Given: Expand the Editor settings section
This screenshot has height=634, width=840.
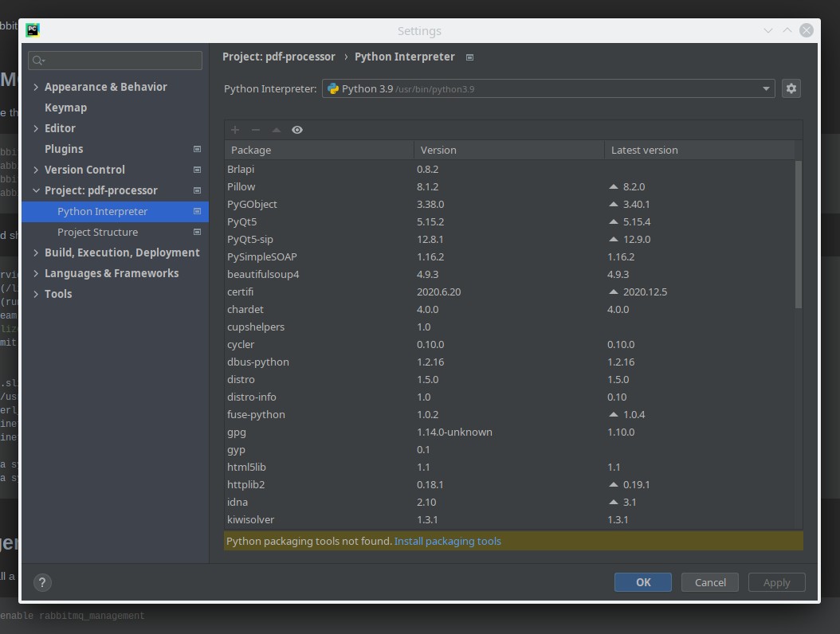Looking at the screenshot, I should (36, 128).
